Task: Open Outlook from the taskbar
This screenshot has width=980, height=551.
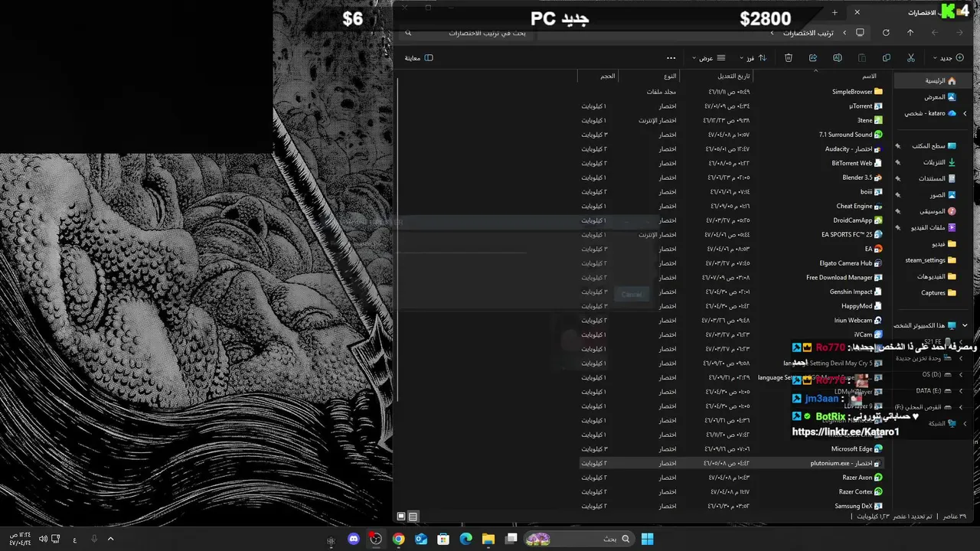Action: (x=421, y=539)
